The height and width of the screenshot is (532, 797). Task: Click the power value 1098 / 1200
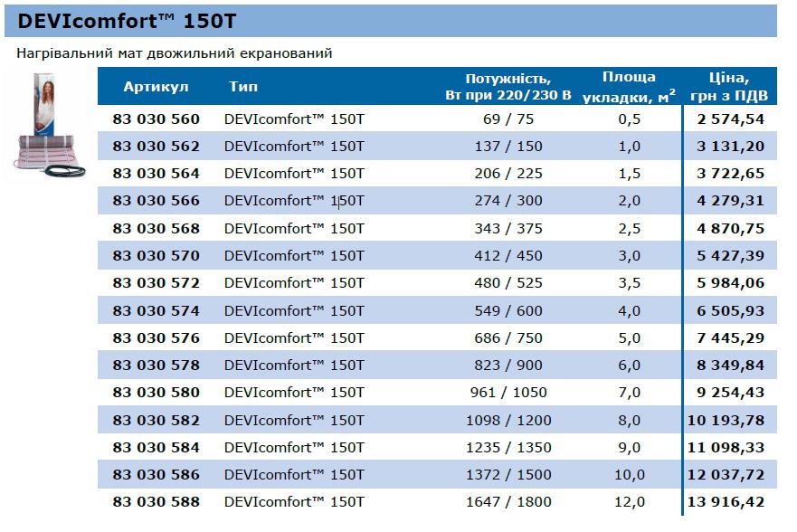(508, 421)
